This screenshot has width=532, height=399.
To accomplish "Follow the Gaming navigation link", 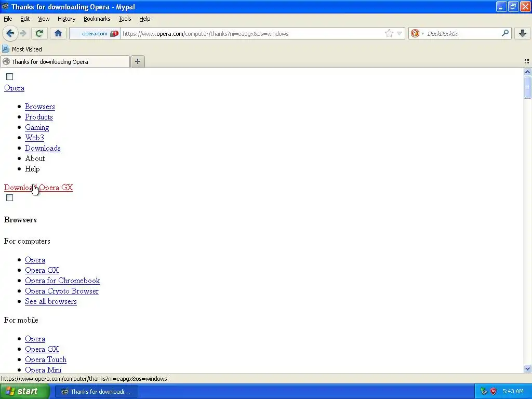I will pos(37,128).
